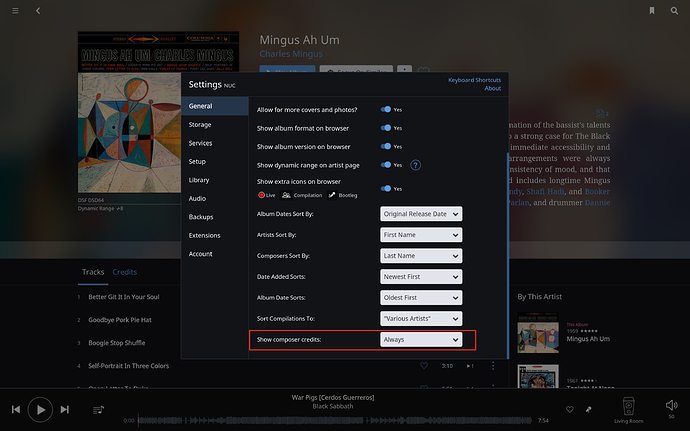Open the bookmarks icon

click(x=652, y=11)
